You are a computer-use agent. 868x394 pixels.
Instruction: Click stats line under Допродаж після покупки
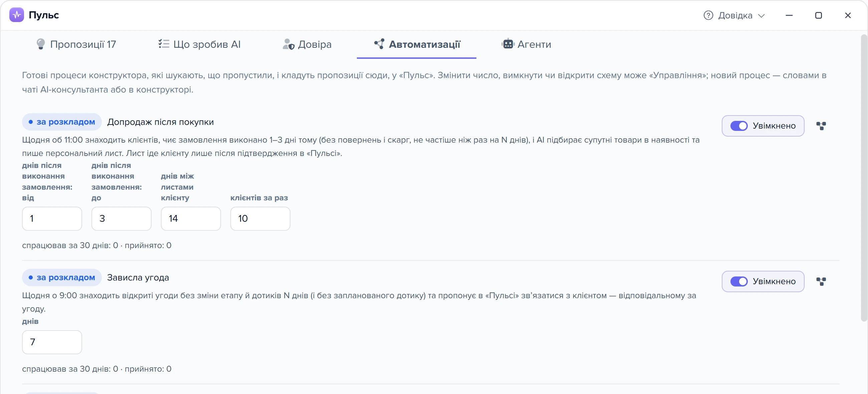[x=97, y=245]
